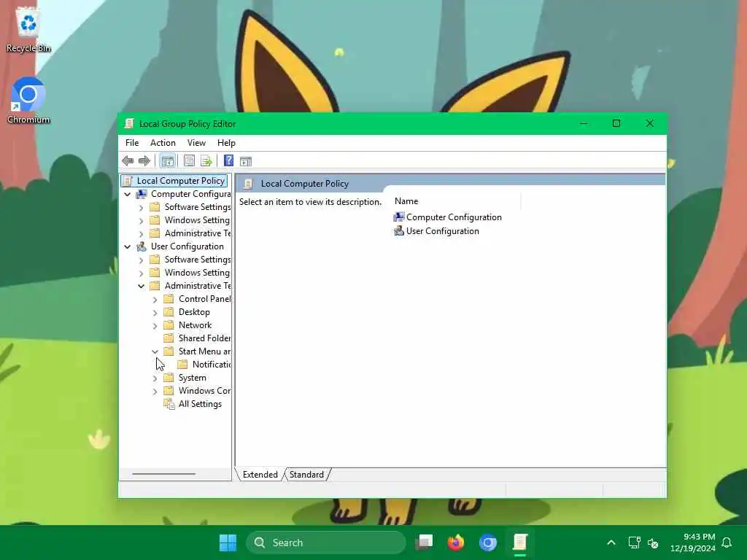The height and width of the screenshot is (560, 747).
Task: Click the blue Help toolbar icon
Action: [x=228, y=161]
